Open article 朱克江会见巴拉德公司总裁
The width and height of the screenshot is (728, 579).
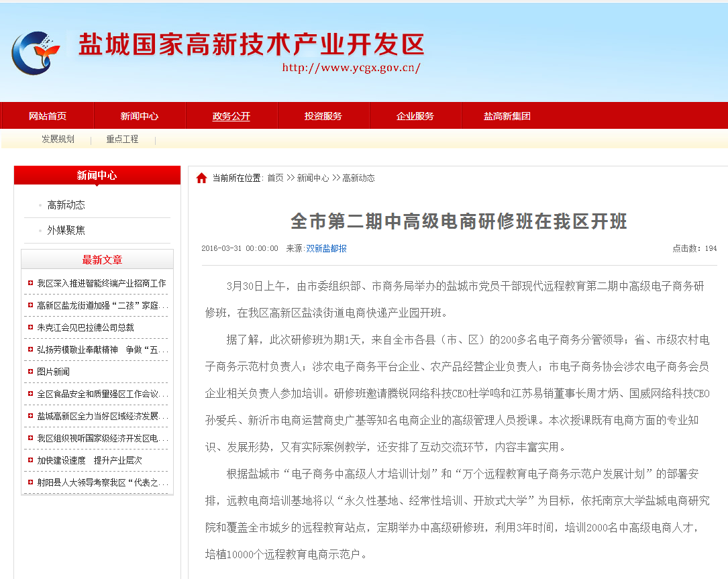tap(85, 328)
